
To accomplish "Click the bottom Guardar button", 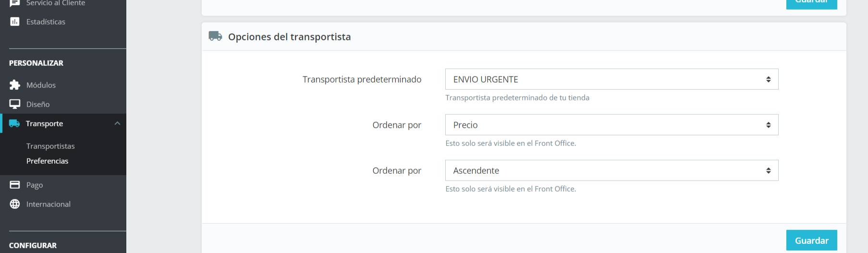I will [811, 241].
